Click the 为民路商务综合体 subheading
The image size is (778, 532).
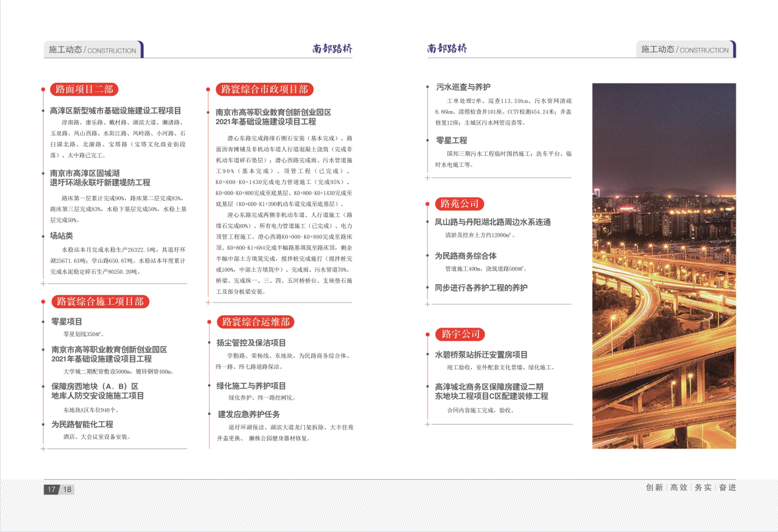[x=466, y=256]
